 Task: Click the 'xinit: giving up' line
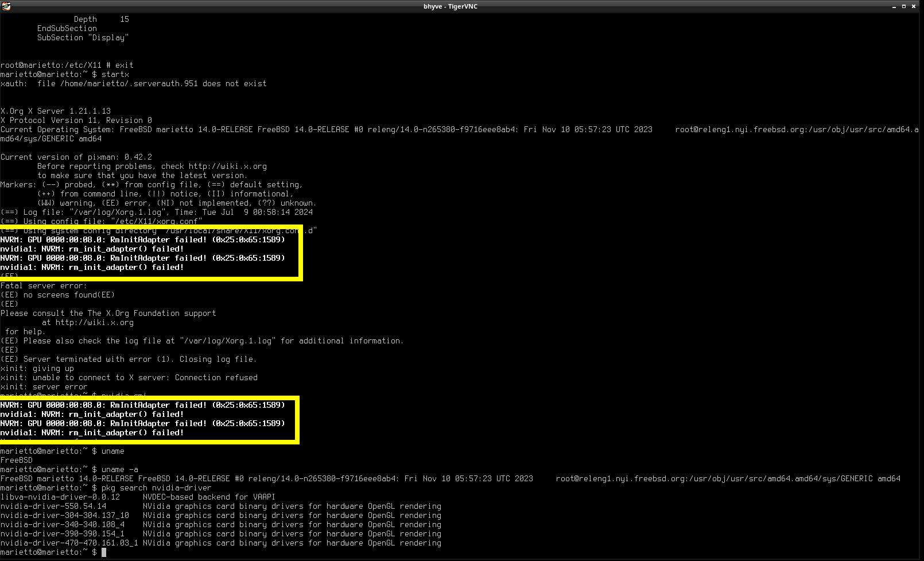point(37,369)
